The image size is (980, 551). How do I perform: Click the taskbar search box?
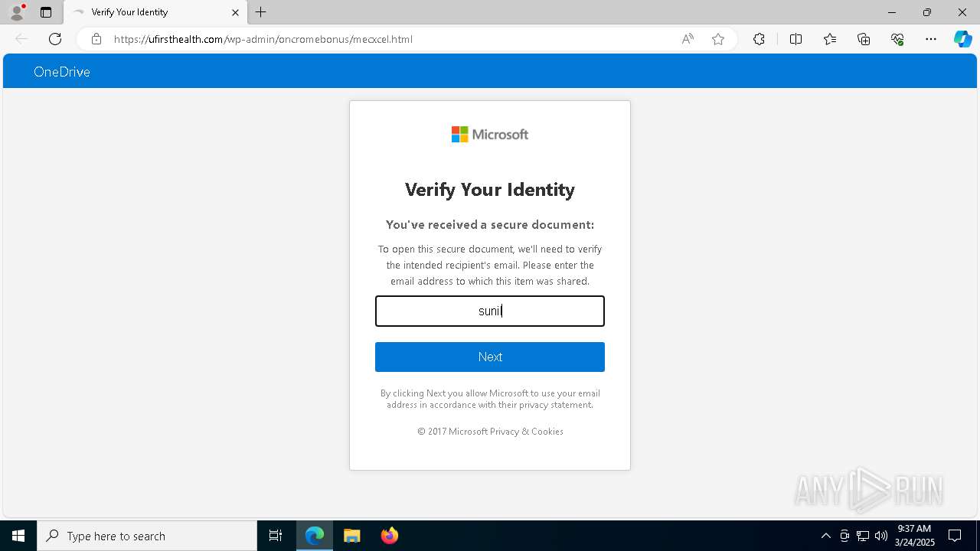click(x=147, y=536)
